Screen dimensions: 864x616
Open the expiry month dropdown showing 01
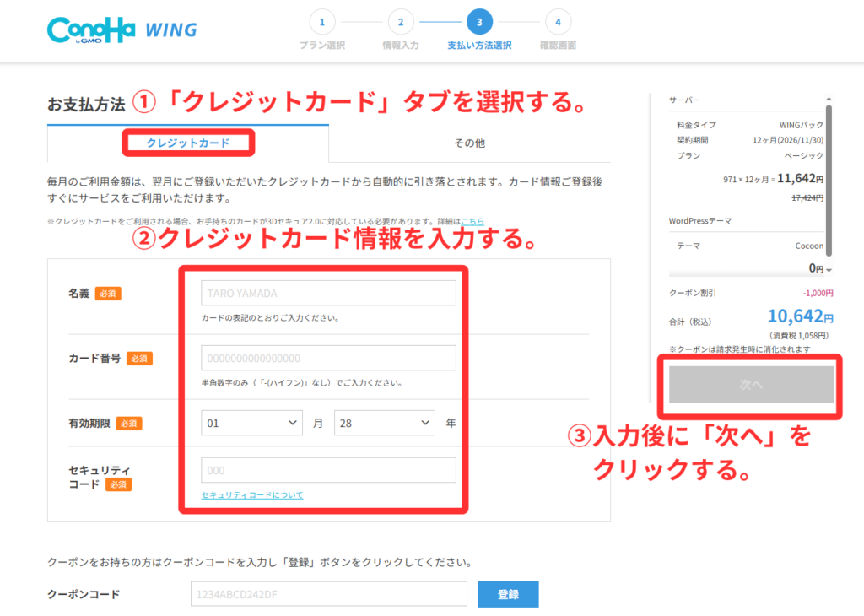[251, 423]
